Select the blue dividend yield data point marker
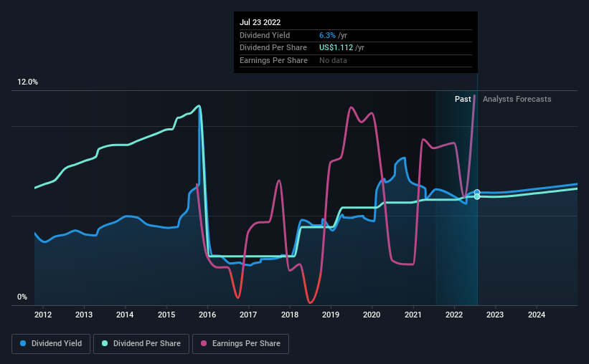The image size is (589, 364). click(477, 193)
